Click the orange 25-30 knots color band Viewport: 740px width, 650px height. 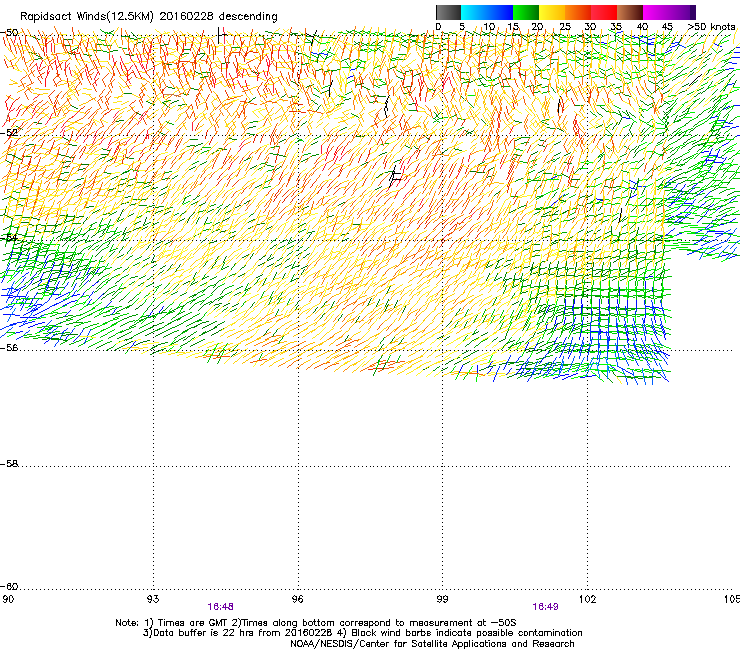pos(578,12)
